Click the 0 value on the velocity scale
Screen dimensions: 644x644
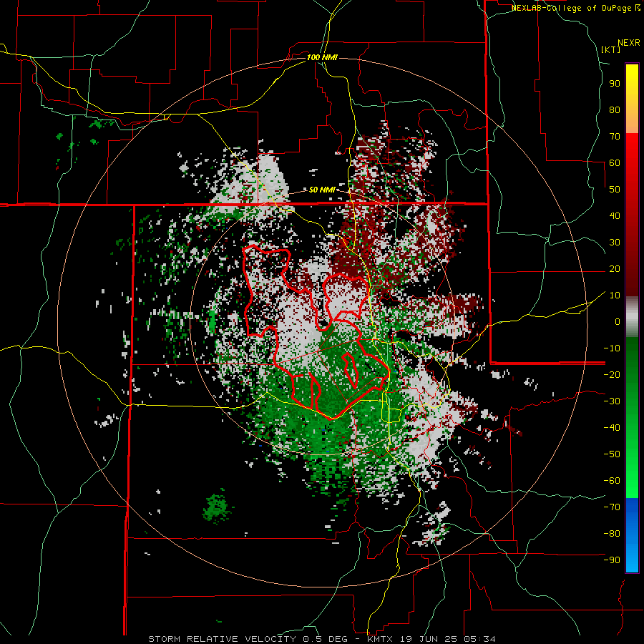[618, 322]
